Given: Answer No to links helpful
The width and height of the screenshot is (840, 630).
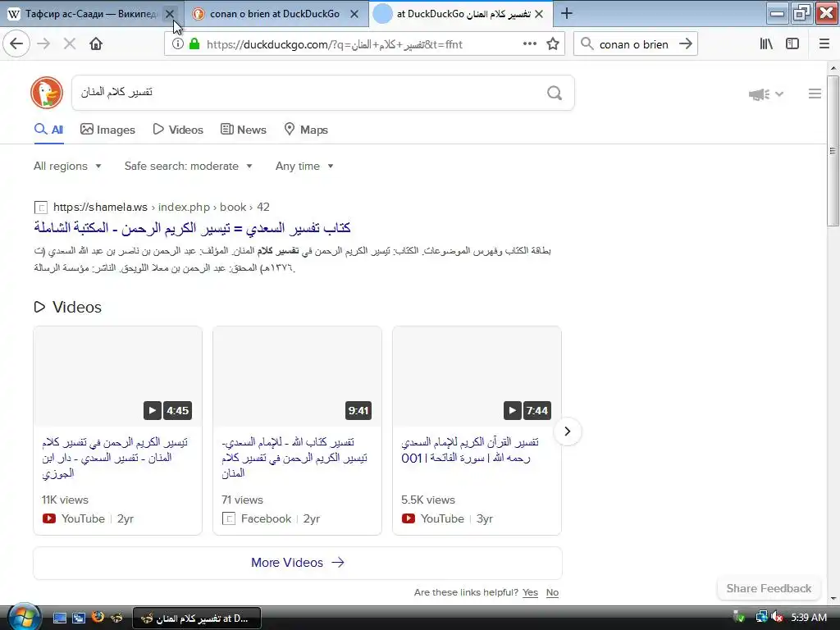Looking at the screenshot, I should (552, 592).
